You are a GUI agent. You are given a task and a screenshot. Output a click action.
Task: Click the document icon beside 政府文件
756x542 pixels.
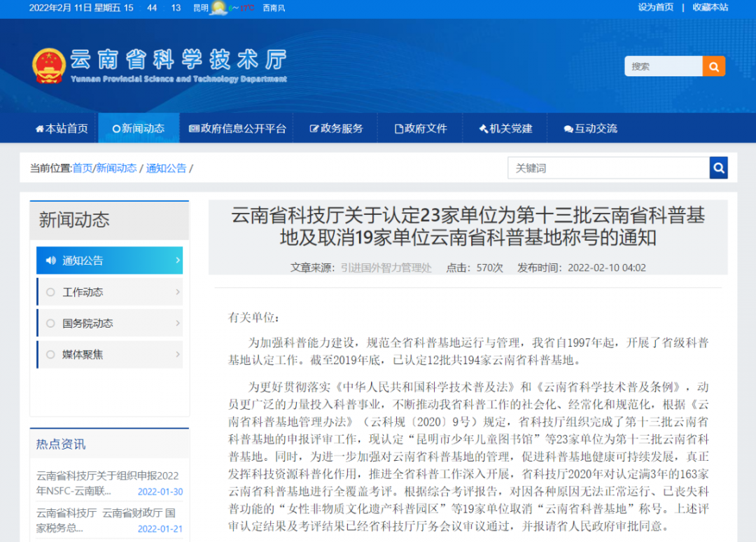399,129
